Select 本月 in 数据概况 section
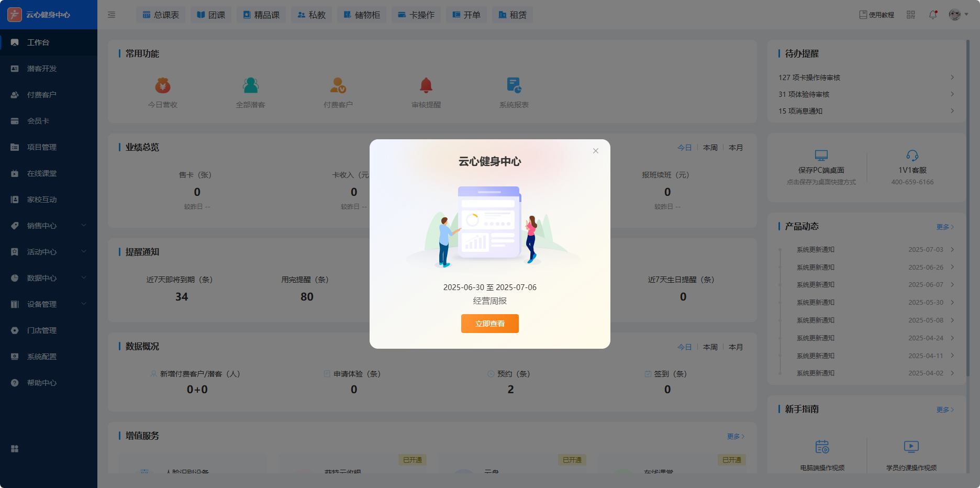 coord(736,347)
